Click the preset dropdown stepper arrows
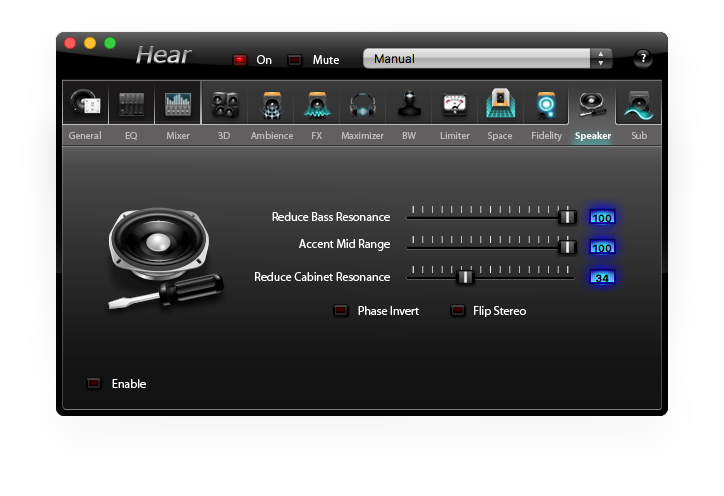 tap(600, 59)
